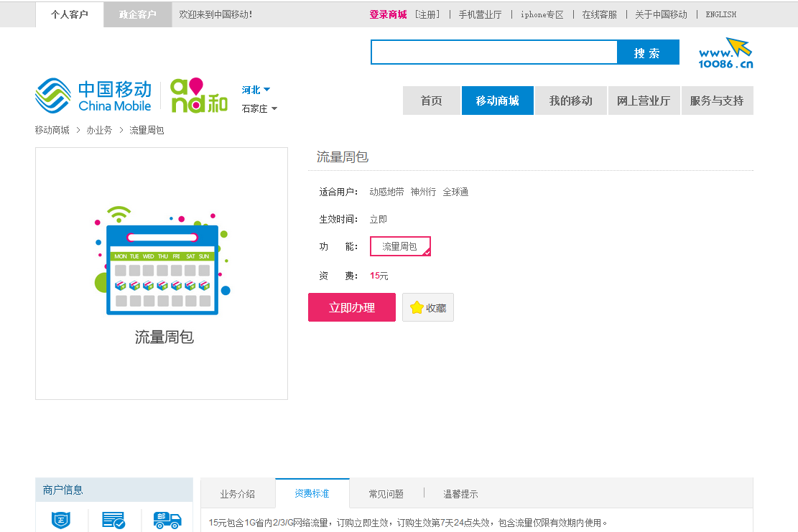The width and height of the screenshot is (798, 532).
Task: Add to favorites with 收藏 star button
Action: point(428,307)
